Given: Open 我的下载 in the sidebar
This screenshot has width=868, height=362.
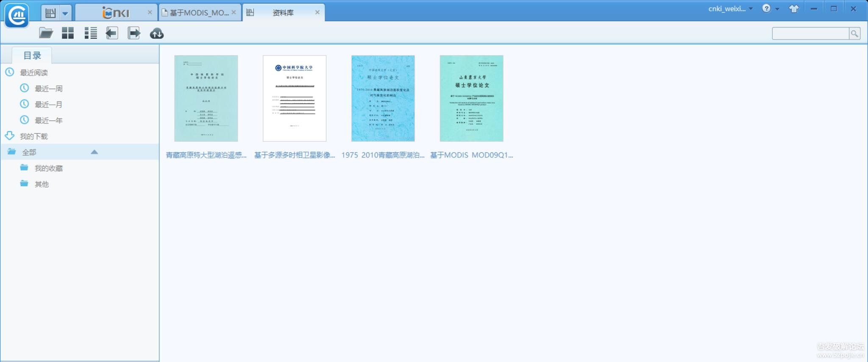Looking at the screenshot, I should tap(33, 136).
